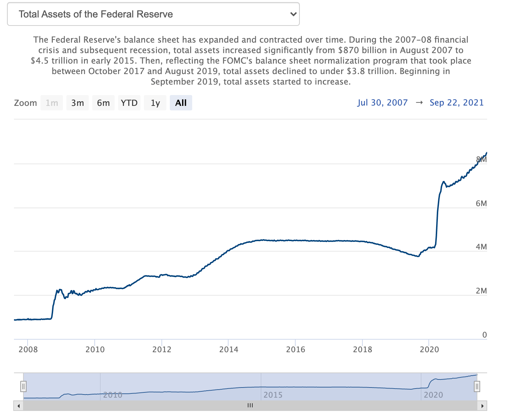Click the Zoom label
The height and width of the screenshot is (420, 513).
26,103
